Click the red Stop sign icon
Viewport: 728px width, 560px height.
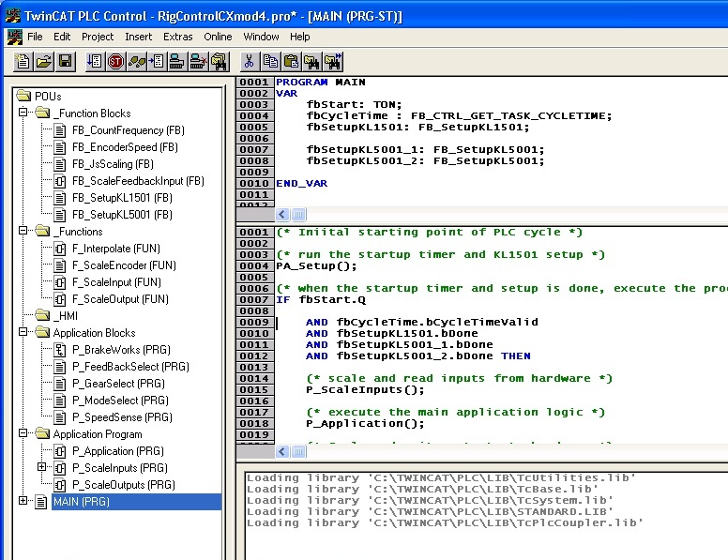tap(115, 61)
